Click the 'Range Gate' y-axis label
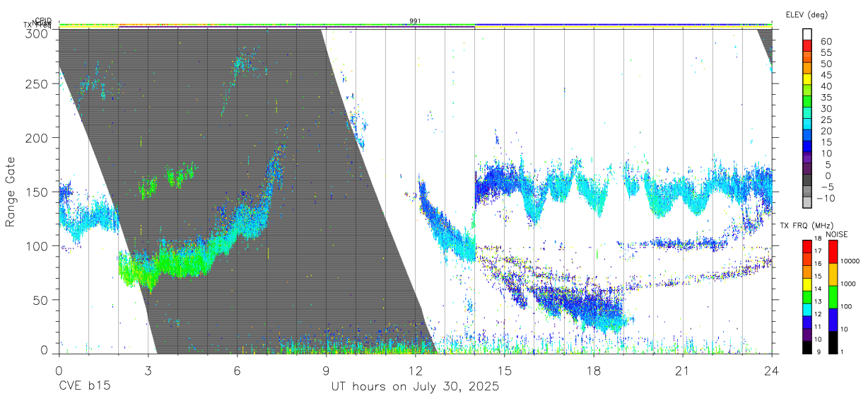The image size is (868, 401). [11, 192]
